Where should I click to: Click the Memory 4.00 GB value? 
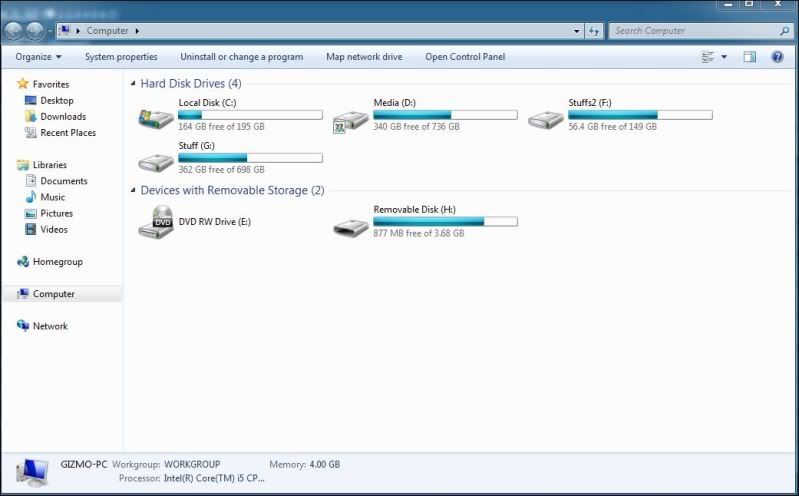325,464
